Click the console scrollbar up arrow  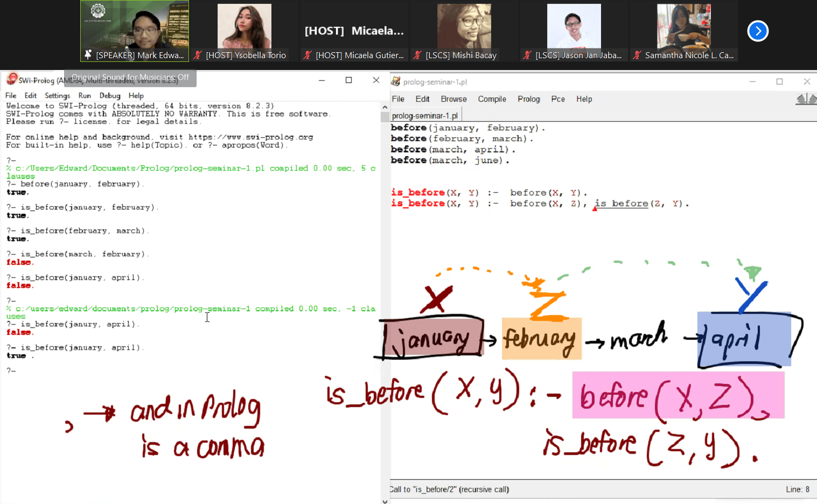pos(384,106)
